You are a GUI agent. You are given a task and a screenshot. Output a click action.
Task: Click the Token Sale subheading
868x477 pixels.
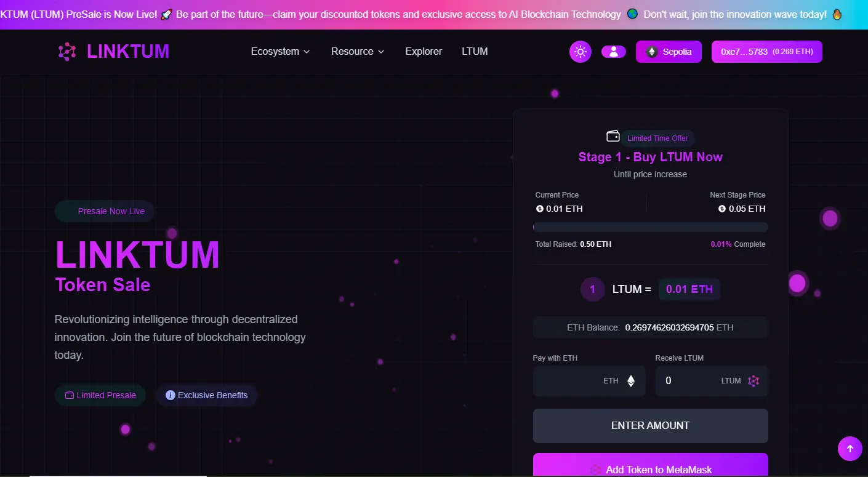(x=103, y=285)
